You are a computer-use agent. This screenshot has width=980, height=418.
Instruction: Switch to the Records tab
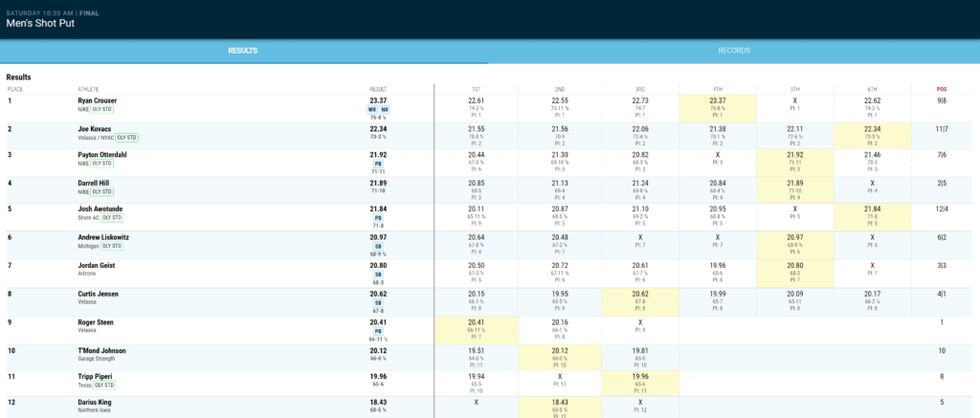pyautogui.click(x=734, y=51)
